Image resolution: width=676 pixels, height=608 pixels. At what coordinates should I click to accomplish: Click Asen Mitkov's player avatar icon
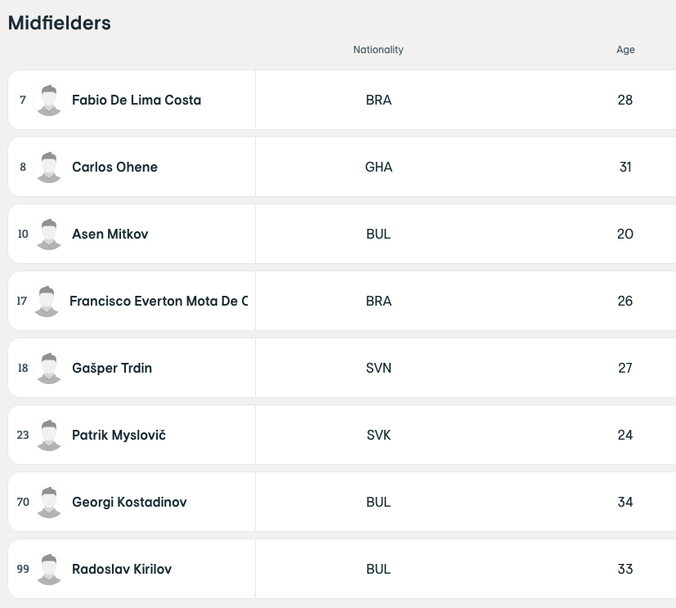(x=49, y=234)
